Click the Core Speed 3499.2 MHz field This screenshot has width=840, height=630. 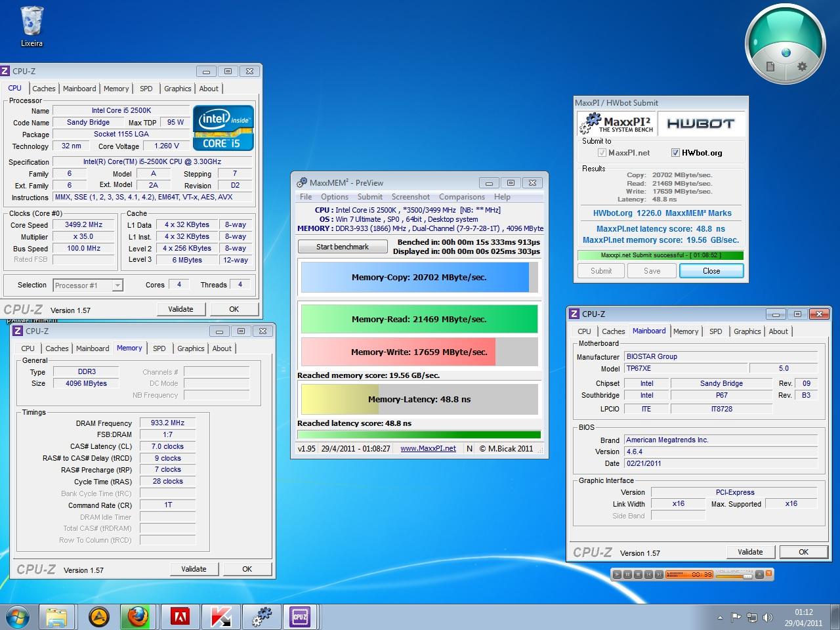pos(84,224)
